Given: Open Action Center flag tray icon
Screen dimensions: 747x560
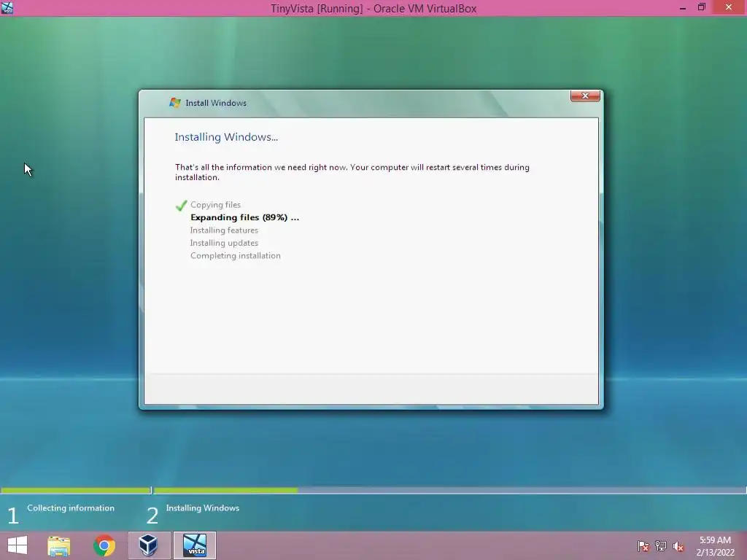Looking at the screenshot, I should pos(643,546).
